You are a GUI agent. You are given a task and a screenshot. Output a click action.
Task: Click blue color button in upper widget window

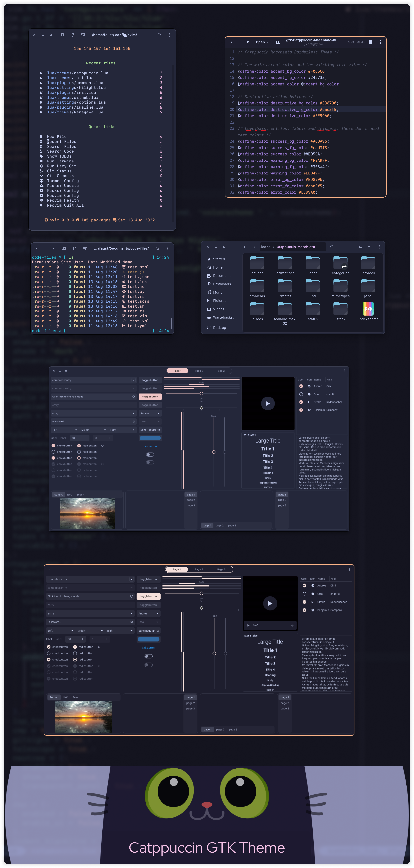pyautogui.click(x=150, y=438)
